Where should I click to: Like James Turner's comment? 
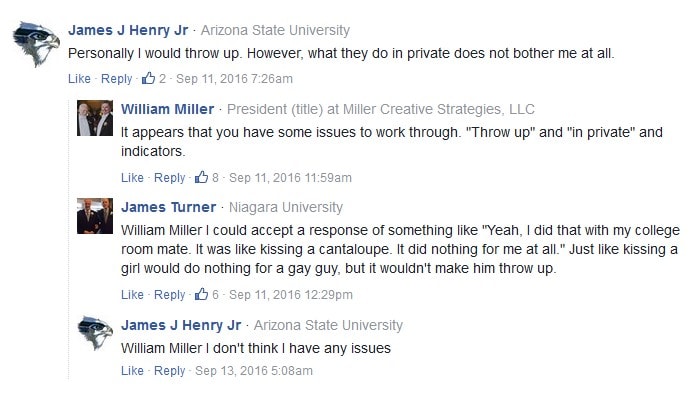tap(132, 294)
